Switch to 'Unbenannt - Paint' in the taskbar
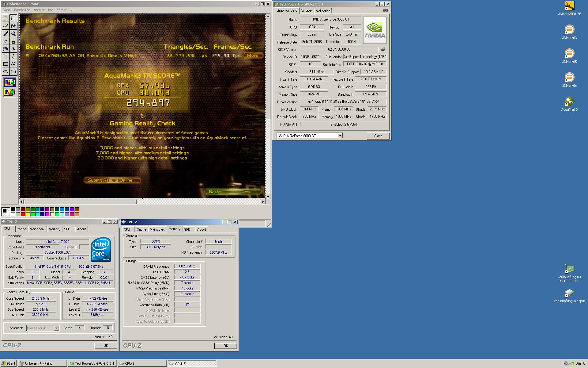588x368 pixels. 42,363
